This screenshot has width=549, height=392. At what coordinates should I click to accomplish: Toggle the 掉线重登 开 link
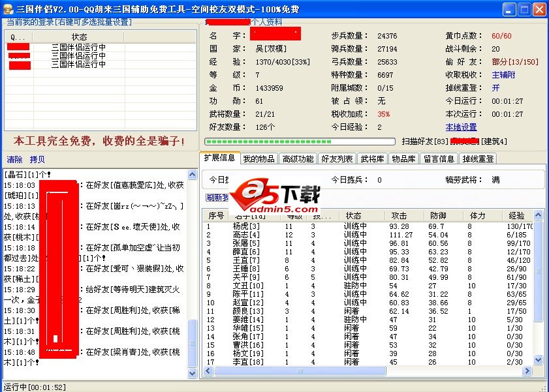pyautogui.click(x=495, y=88)
